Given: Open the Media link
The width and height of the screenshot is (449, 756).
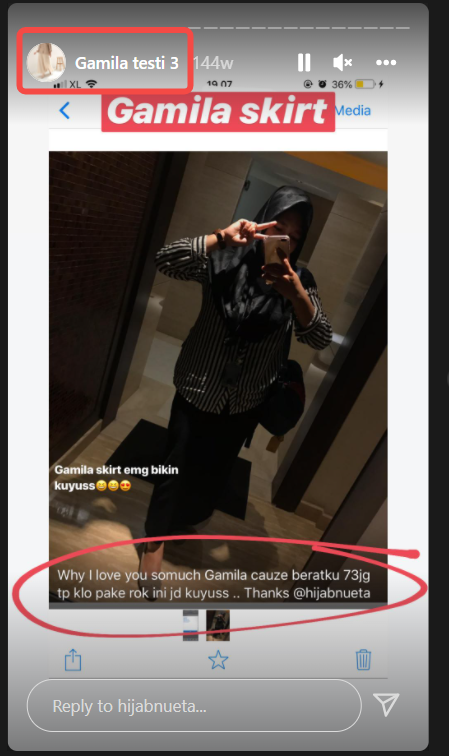Looking at the screenshot, I should click(353, 110).
